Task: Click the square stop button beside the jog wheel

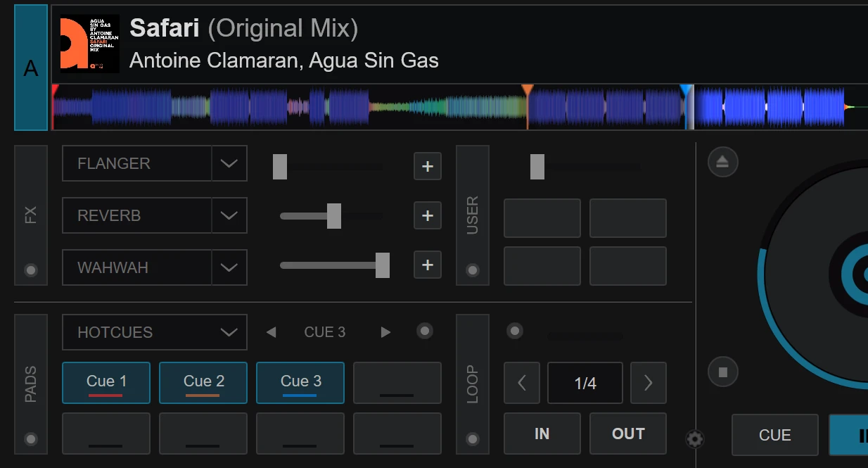Action: coord(722,370)
